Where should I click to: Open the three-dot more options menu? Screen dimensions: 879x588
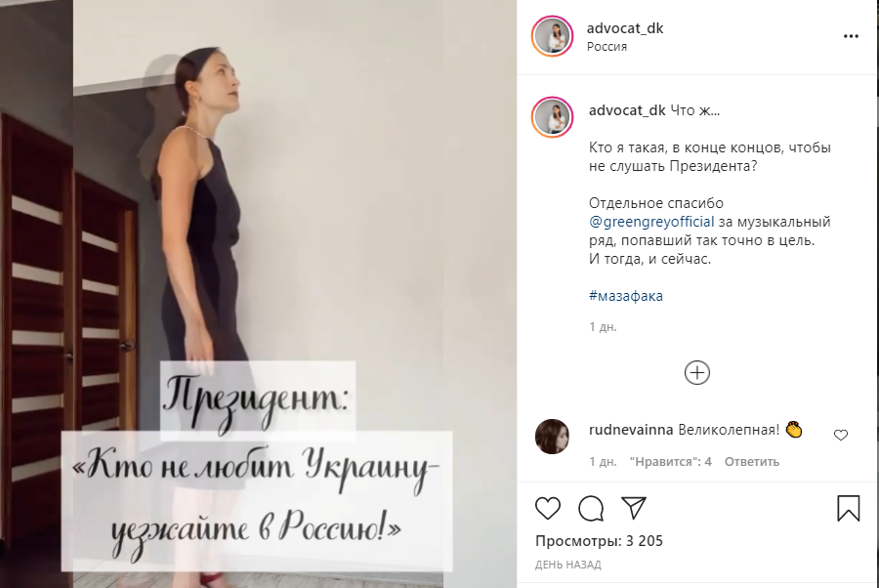[851, 36]
